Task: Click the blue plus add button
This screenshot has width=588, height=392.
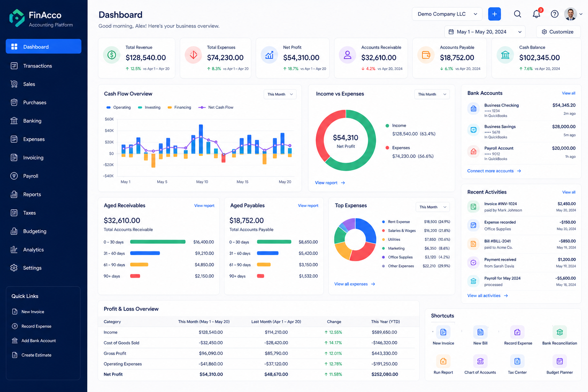Action: click(x=495, y=14)
